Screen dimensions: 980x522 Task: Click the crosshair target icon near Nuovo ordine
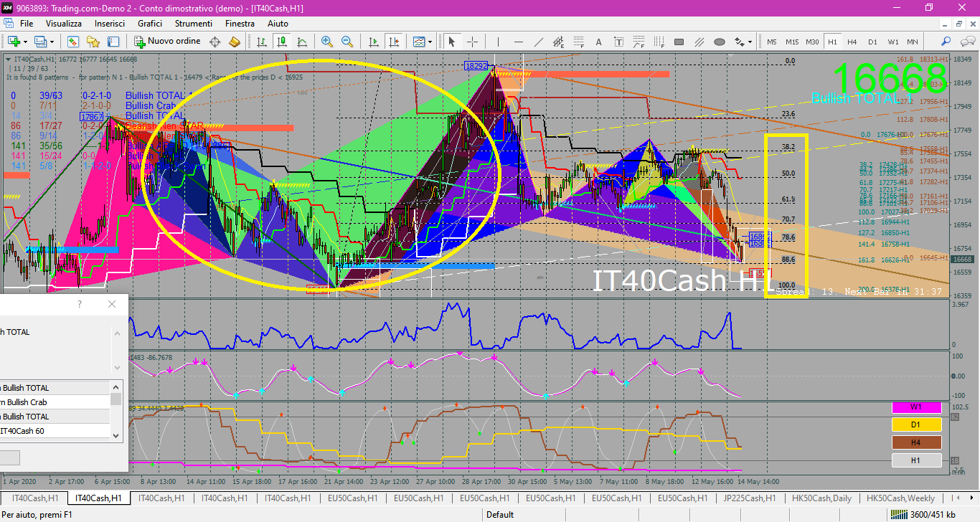(x=215, y=42)
